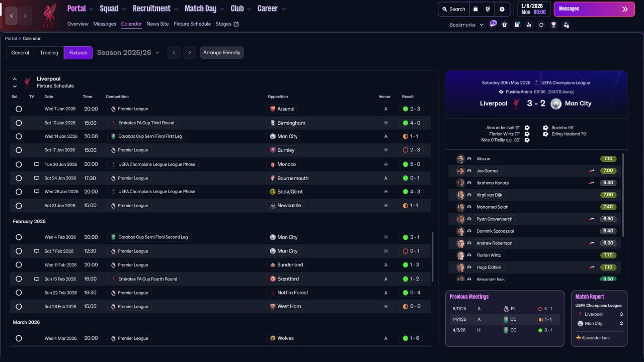Open the bookmark icon beside Search
Screen dimensions: 644x362
point(475,9)
